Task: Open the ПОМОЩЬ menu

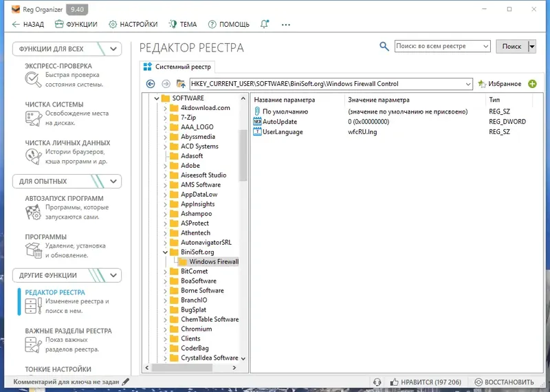Action: coord(229,24)
